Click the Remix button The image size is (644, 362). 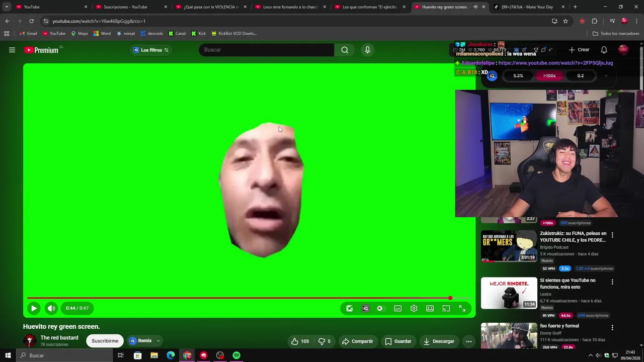(x=140, y=341)
